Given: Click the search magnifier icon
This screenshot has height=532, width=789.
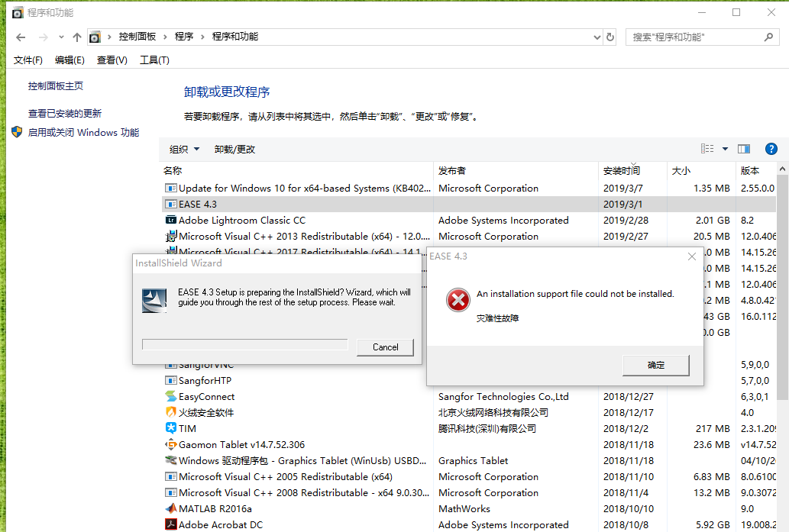Looking at the screenshot, I should (x=768, y=37).
